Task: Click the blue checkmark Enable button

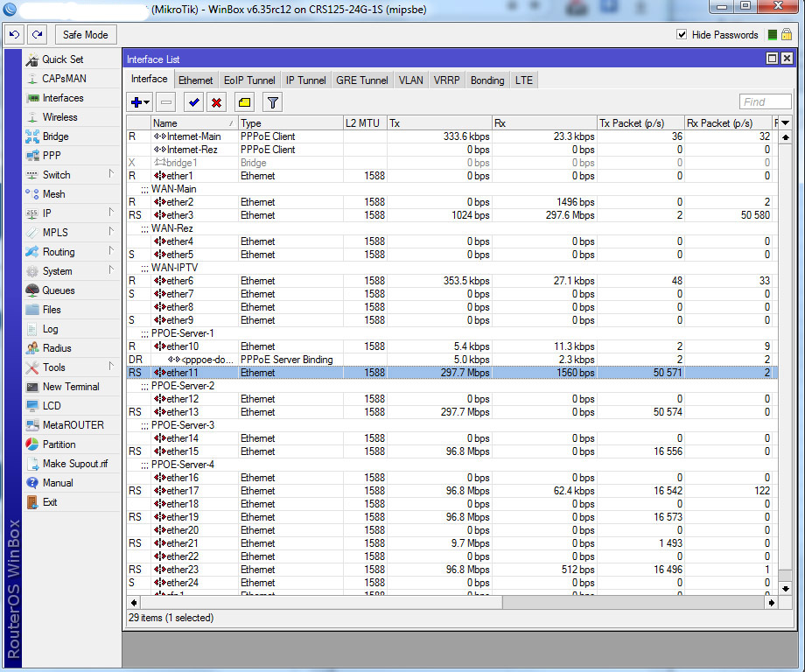Action: (193, 102)
